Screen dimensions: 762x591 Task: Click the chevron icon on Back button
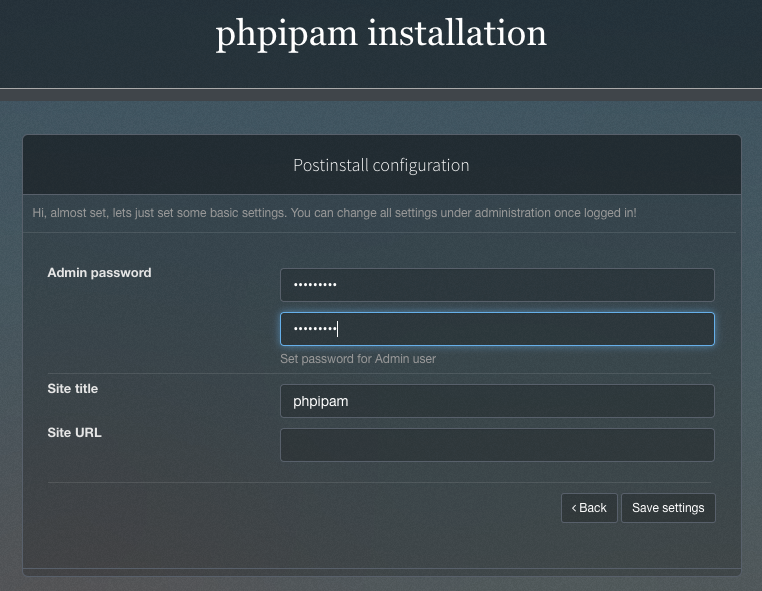pos(574,508)
